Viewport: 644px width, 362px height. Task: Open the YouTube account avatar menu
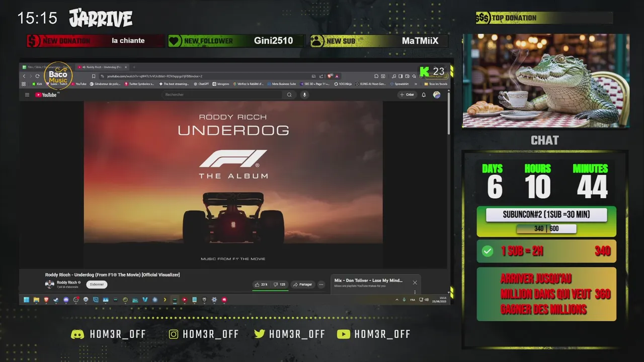[437, 95]
